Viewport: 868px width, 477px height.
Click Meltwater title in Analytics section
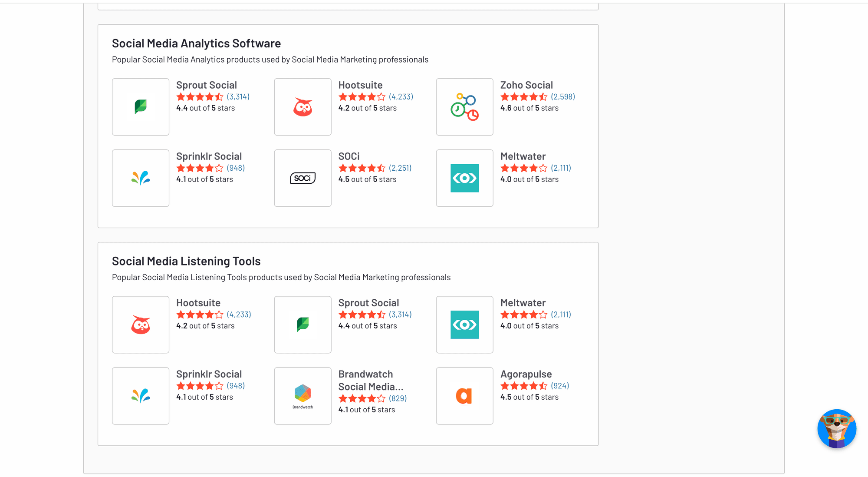523,156
